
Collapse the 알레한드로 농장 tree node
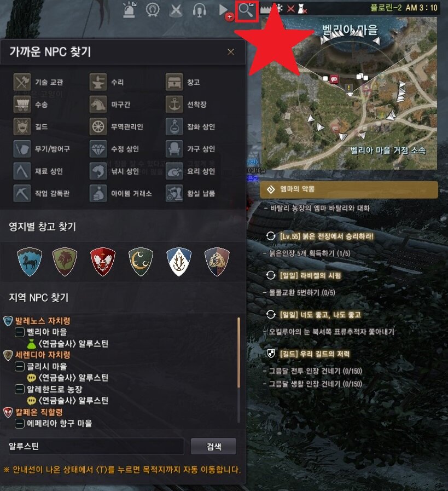(20, 389)
